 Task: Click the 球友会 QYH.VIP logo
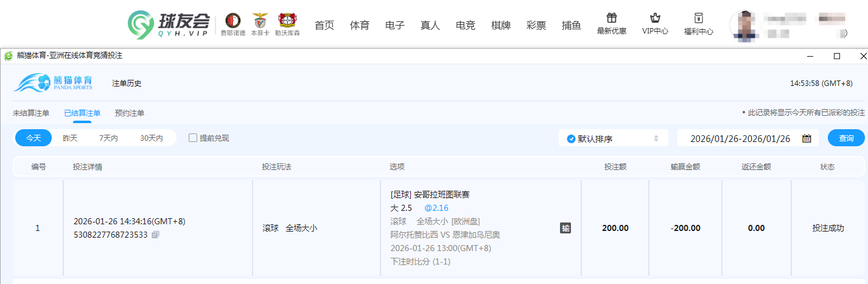[169, 24]
